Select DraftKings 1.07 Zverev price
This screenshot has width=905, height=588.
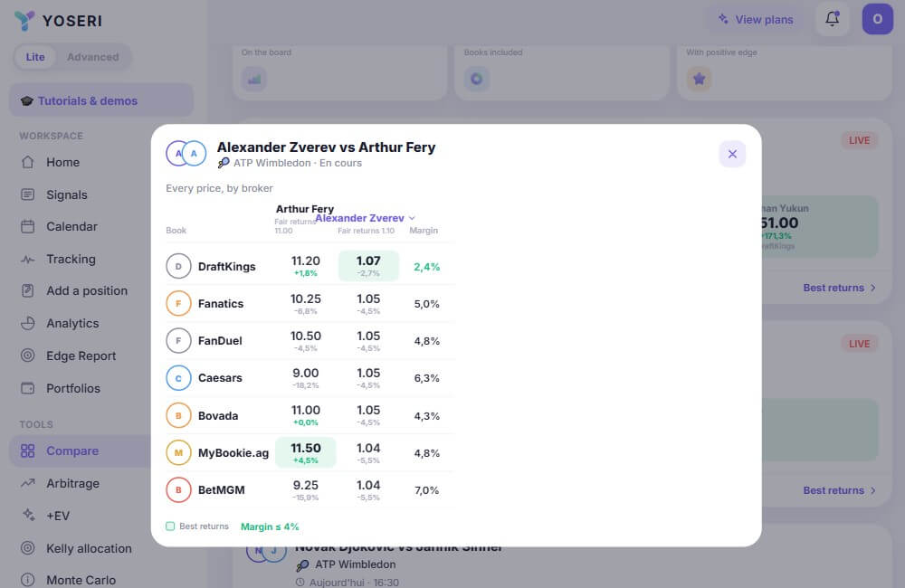368,266
